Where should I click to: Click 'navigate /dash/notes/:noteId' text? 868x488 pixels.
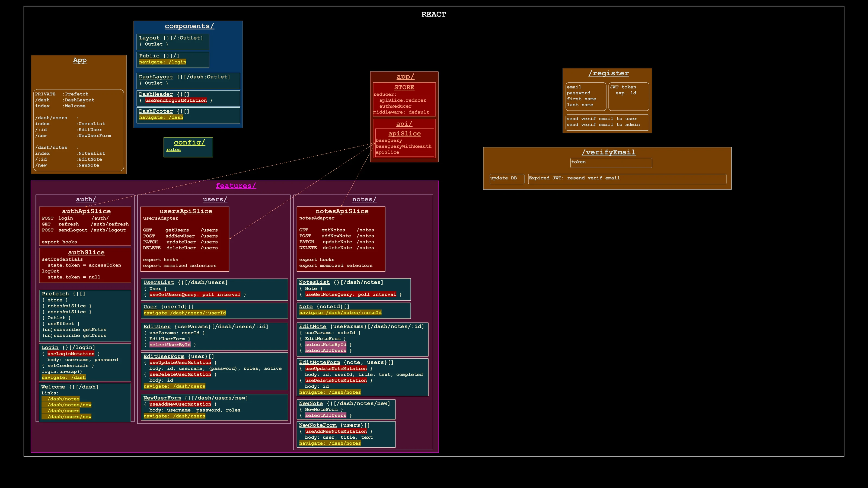click(x=340, y=313)
